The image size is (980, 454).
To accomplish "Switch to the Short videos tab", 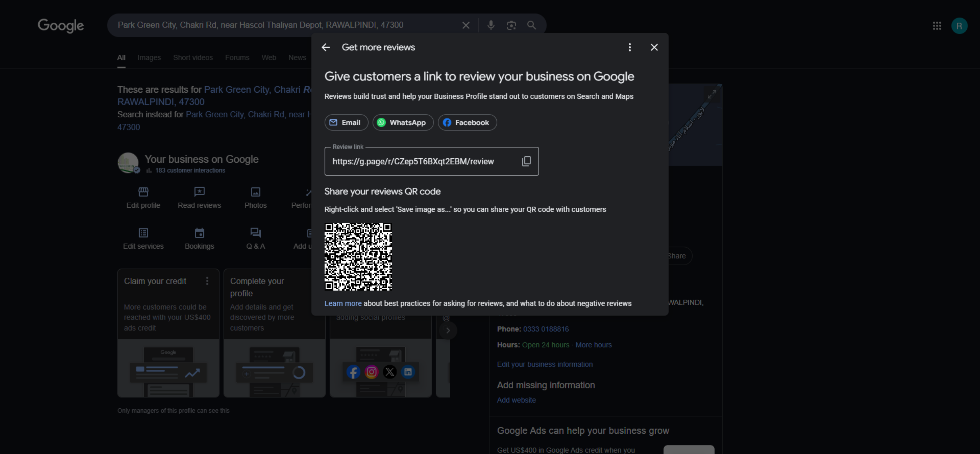I will (x=193, y=58).
